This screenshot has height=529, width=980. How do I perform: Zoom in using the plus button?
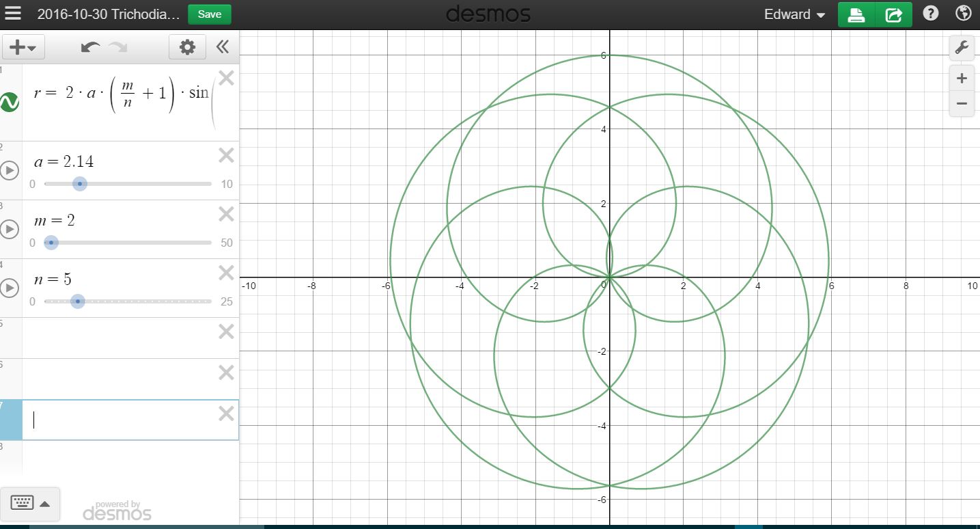point(962,78)
